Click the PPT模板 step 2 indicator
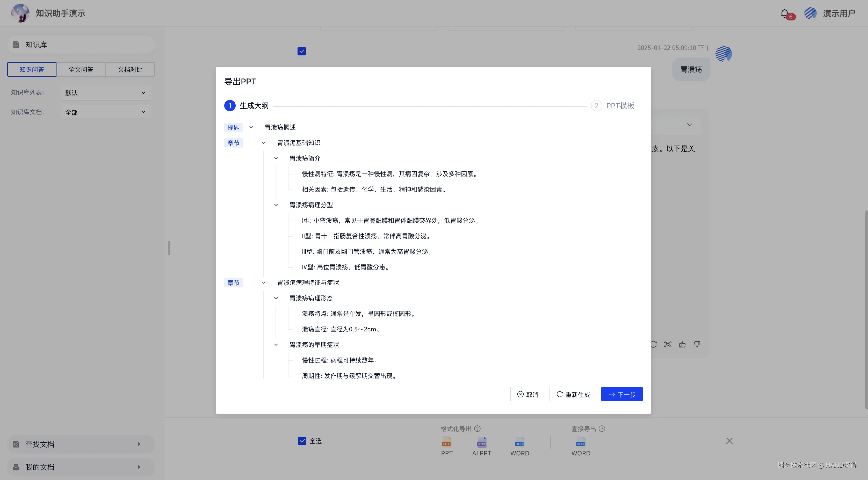868x480 pixels. point(596,106)
